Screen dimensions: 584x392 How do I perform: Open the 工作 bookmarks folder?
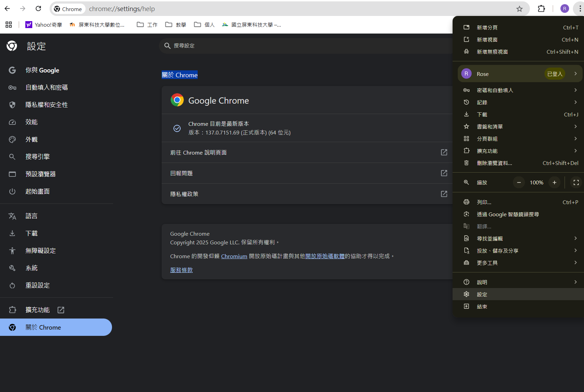coord(147,25)
